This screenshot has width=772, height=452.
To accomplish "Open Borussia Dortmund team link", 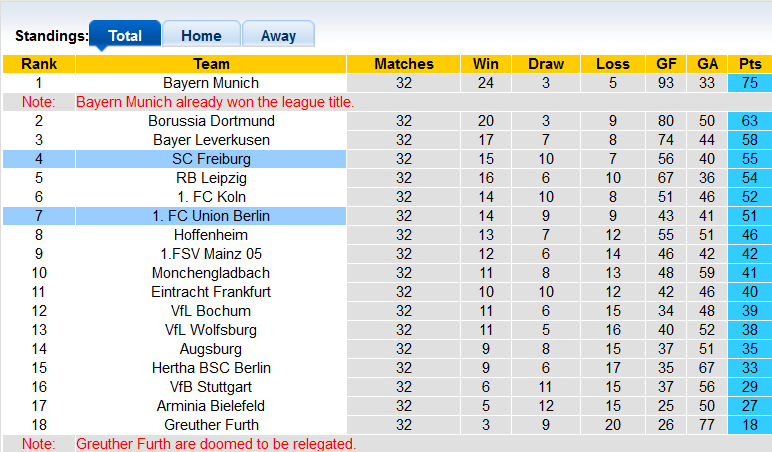I will [211, 121].
